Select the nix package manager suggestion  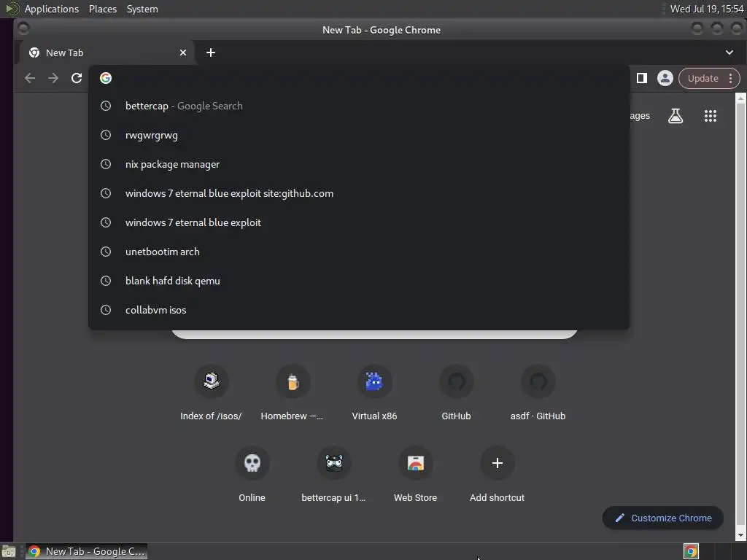coord(359,164)
